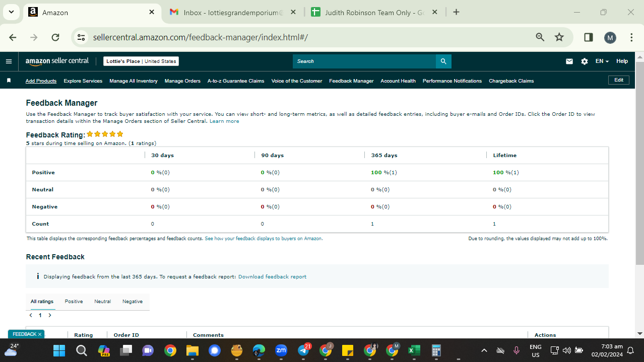Open Explore Services menu item

[83, 81]
